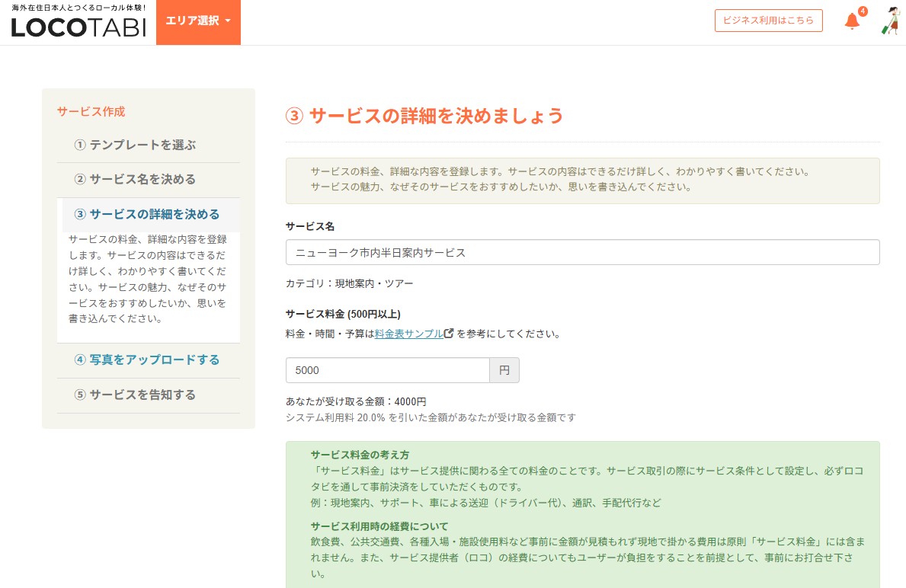This screenshot has height=588, width=906.
Task: Click the service price field showing 5000
Action: [x=388, y=370]
